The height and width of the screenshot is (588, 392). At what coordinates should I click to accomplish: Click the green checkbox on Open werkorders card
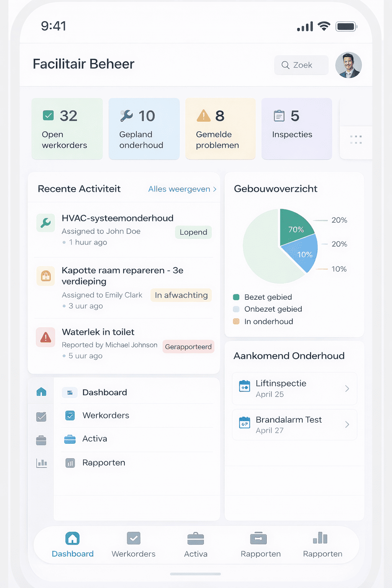pos(48,115)
